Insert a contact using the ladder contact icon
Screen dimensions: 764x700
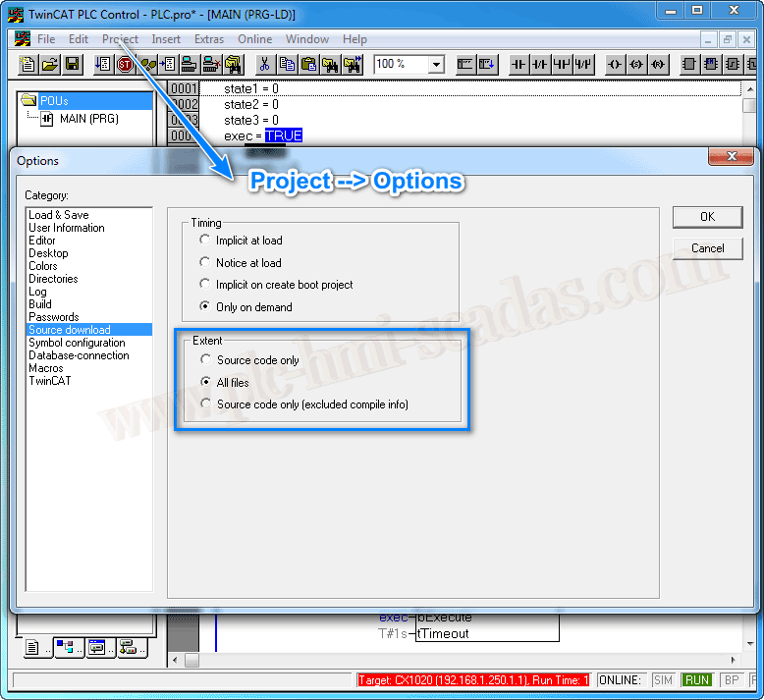pos(518,65)
